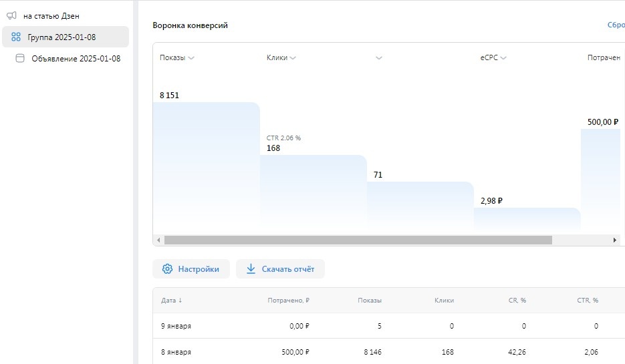Click the gear icon in Настройки
This screenshot has height=364, width=625.
tap(167, 268)
